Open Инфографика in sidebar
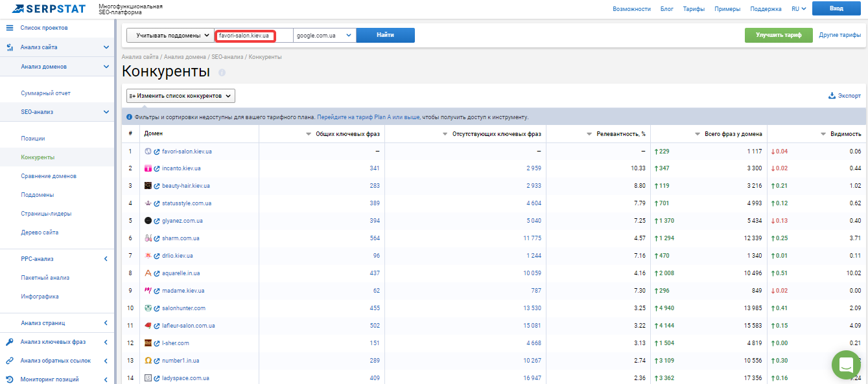This screenshot has height=384, width=868. tap(40, 297)
